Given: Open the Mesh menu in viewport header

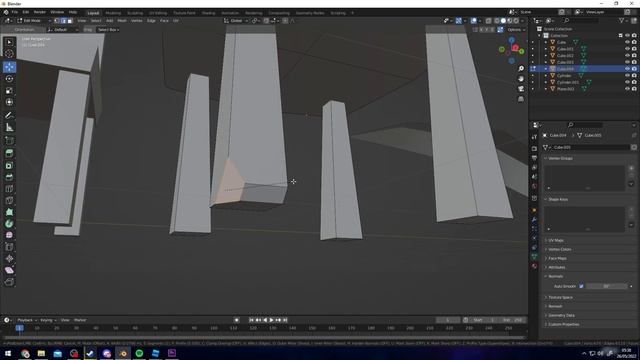Looking at the screenshot, I should point(122,20).
